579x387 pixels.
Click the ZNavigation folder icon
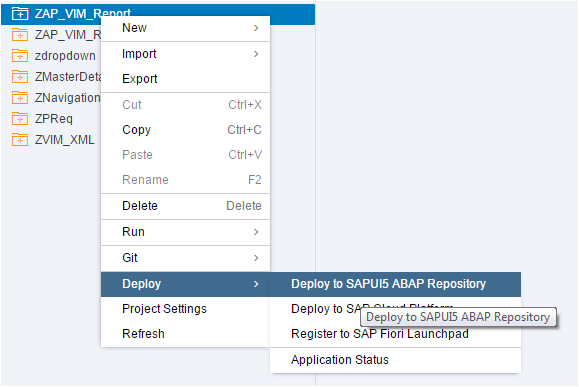click(20, 98)
